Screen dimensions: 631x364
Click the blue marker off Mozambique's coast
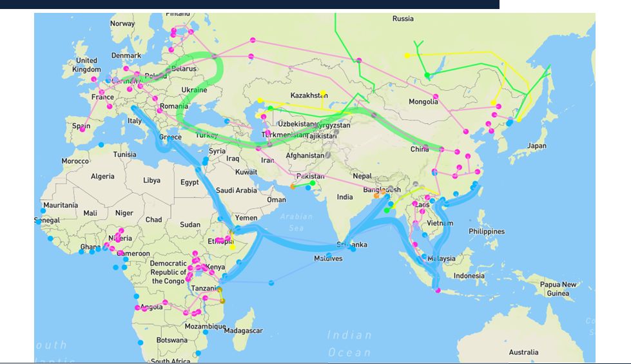[206, 332]
